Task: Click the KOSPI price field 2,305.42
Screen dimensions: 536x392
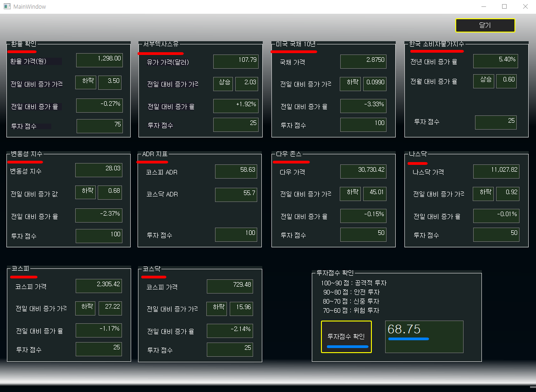Action: tap(99, 286)
